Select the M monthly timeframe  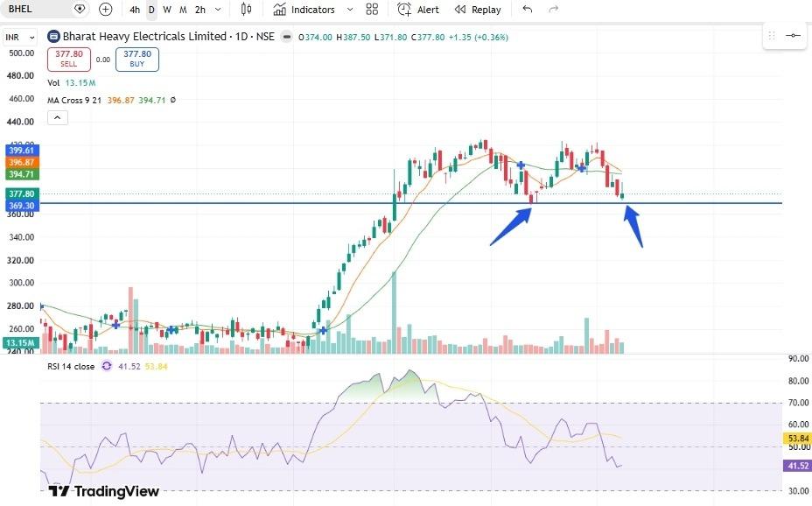click(x=183, y=10)
